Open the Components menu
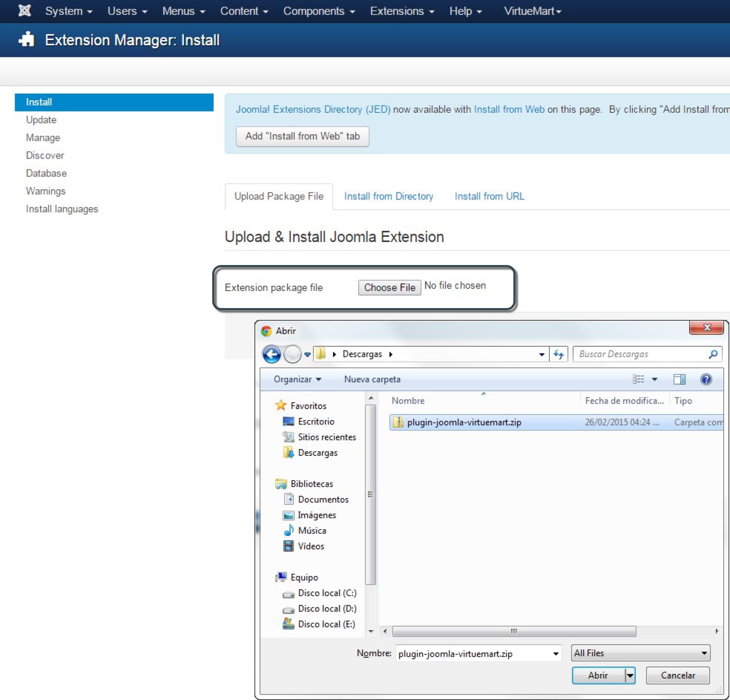The width and height of the screenshot is (730, 700). 319,11
